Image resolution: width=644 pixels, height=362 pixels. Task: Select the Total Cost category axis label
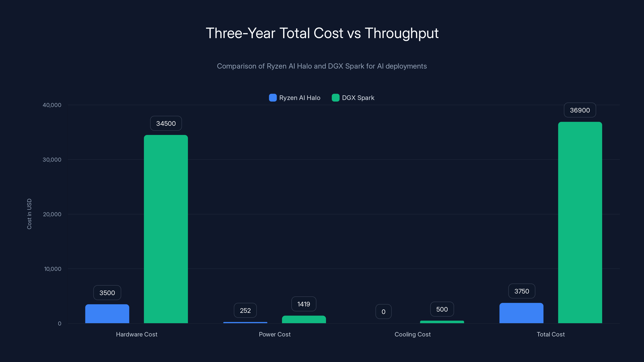(550, 334)
